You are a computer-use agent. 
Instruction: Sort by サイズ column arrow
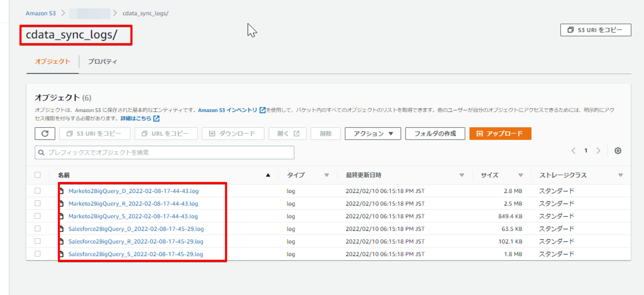(x=520, y=175)
